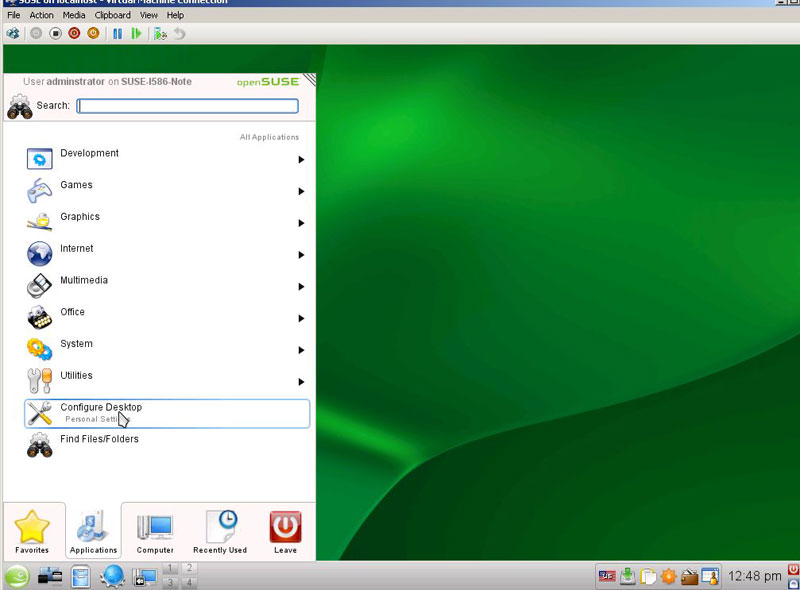Open the KWallet tray icon
Viewport: 800px width, 590px height.
pos(689,577)
